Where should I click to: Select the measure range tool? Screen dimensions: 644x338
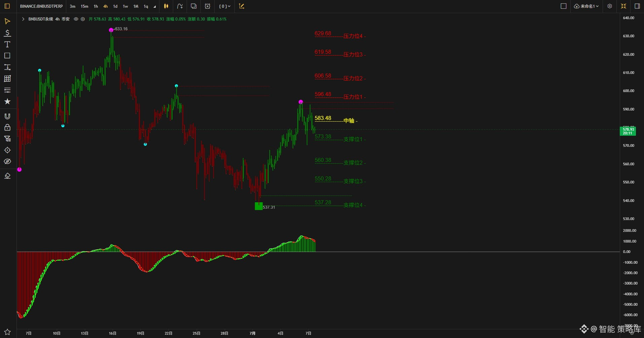7,67
